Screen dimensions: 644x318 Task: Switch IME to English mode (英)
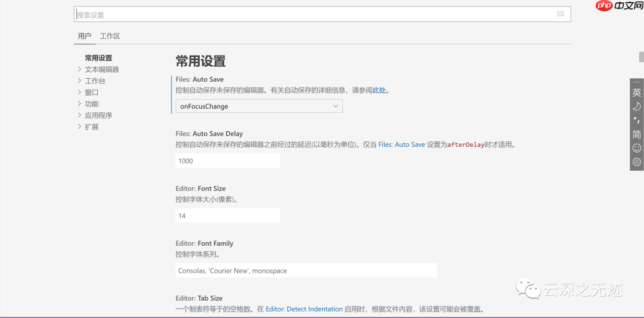coord(637,93)
